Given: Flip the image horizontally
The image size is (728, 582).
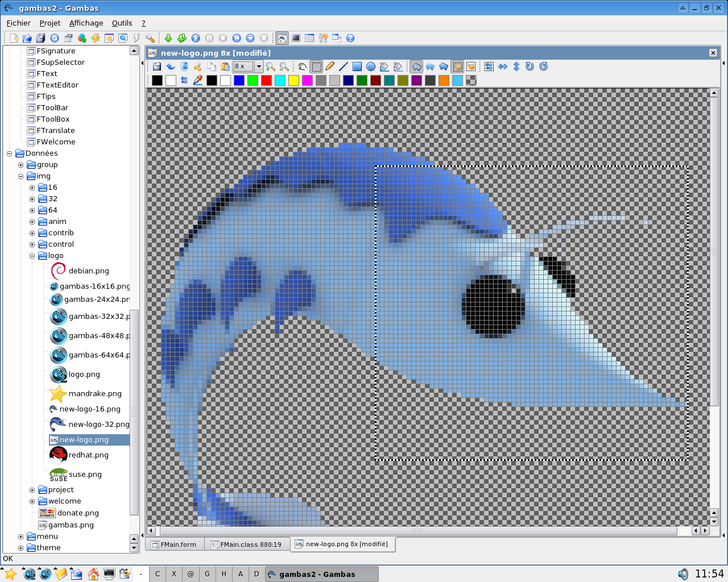Looking at the screenshot, I should 503,66.
